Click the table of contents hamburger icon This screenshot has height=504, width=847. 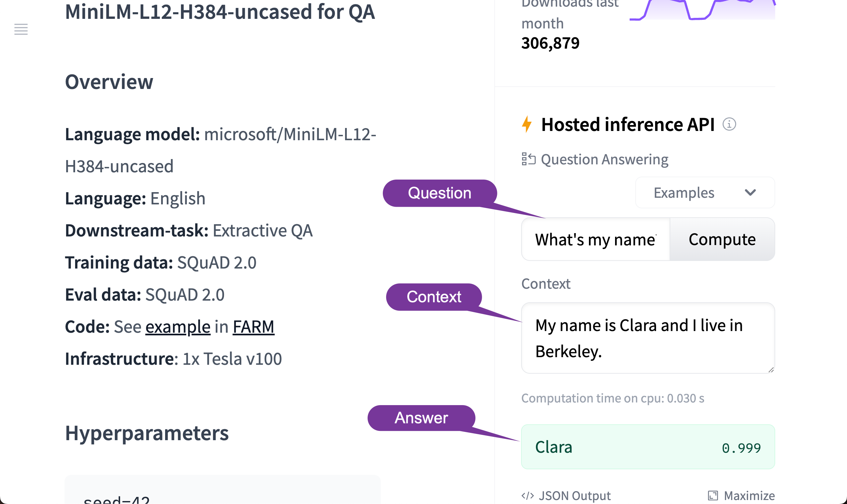point(21,29)
